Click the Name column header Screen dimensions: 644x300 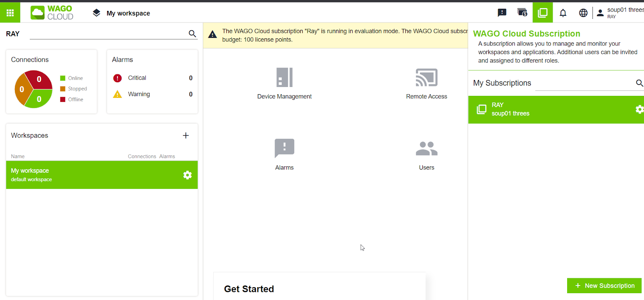[x=18, y=156]
